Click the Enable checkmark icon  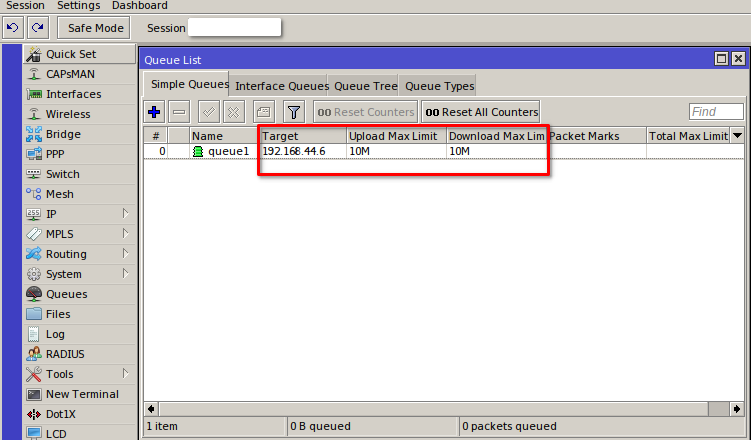tap(209, 112)
